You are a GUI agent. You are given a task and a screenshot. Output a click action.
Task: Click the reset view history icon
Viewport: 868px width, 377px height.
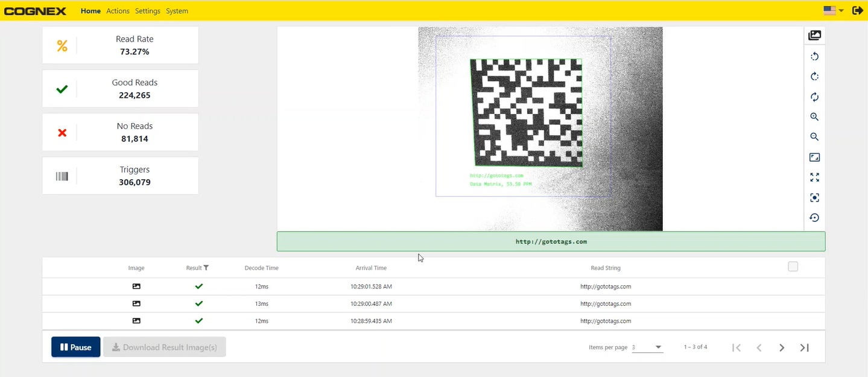pos(814,218)
